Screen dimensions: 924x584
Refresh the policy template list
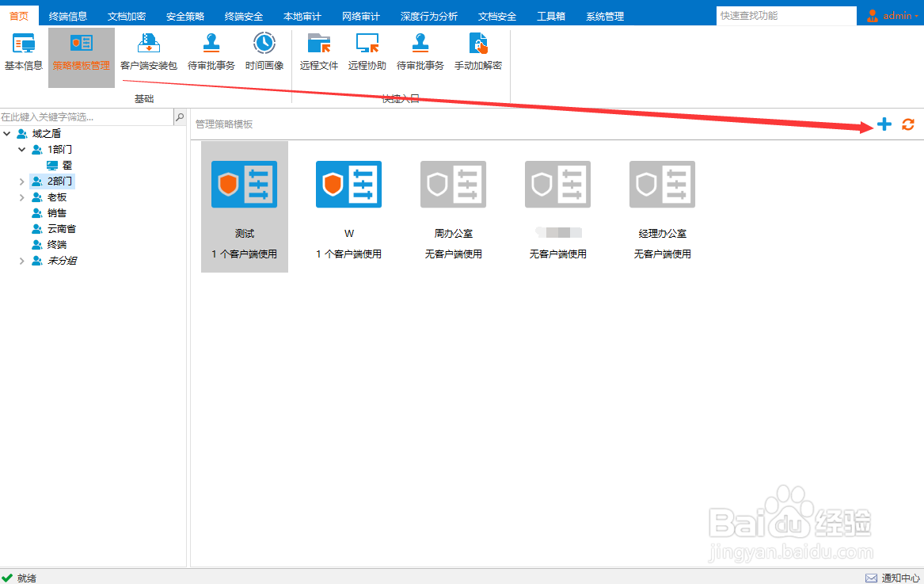908,124
